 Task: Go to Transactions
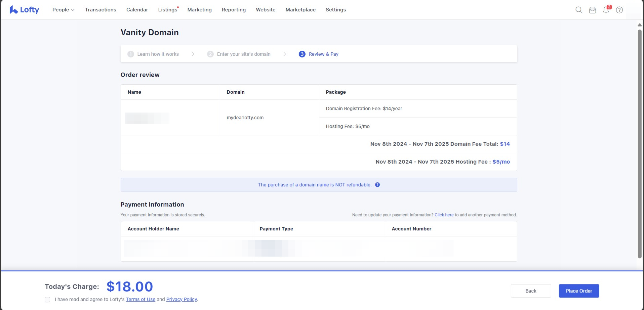coord(100,10)
